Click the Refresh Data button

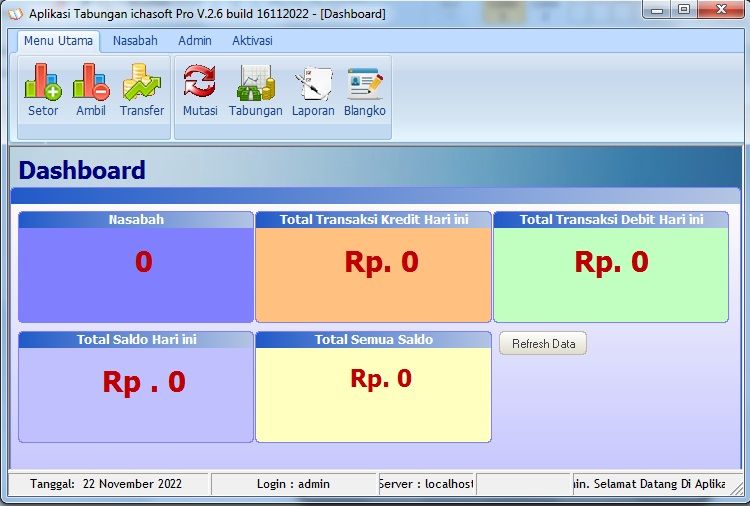(x=543, y=343)
